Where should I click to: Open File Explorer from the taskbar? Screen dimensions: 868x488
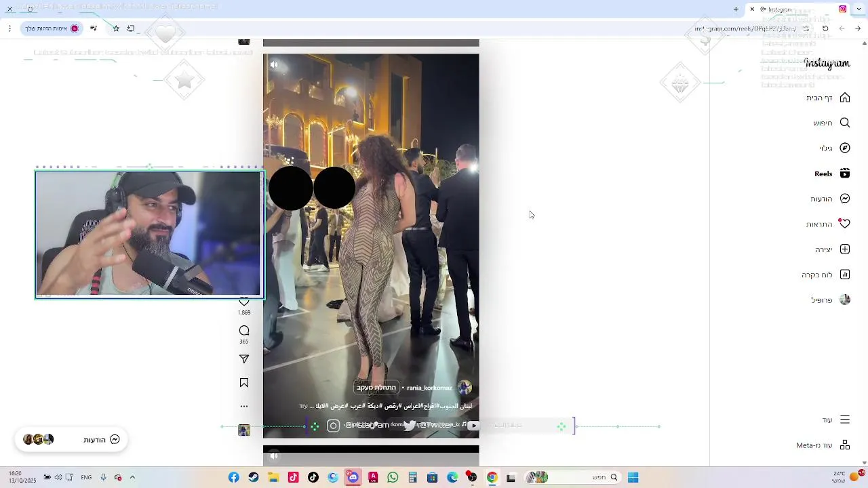273,478
